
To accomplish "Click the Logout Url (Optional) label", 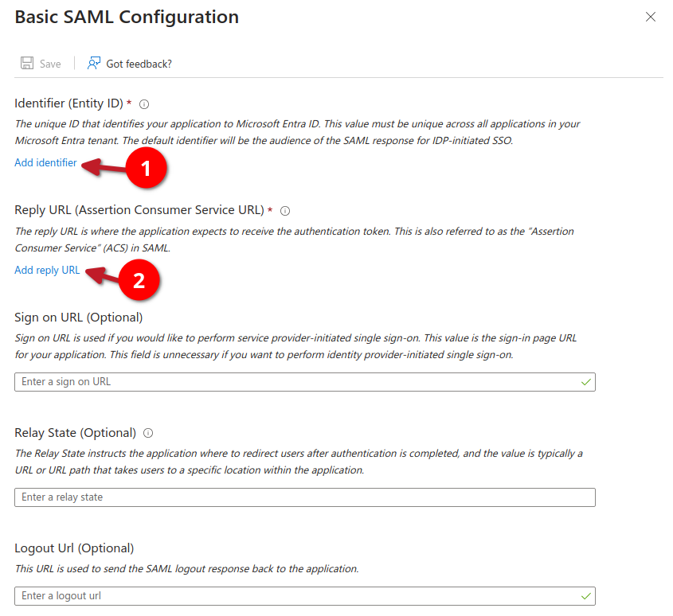I will click(x=74, y=548).
